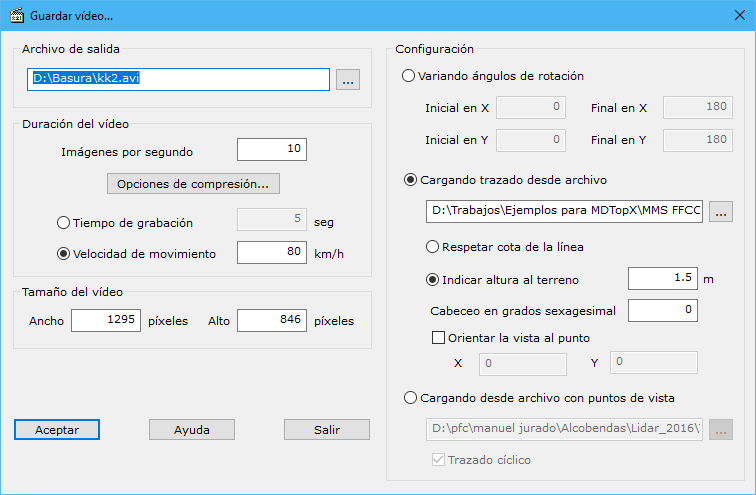Open Opciones de compresión dialog
The width and height of the screenshot is (756, 495).
[x=193, y=184]
